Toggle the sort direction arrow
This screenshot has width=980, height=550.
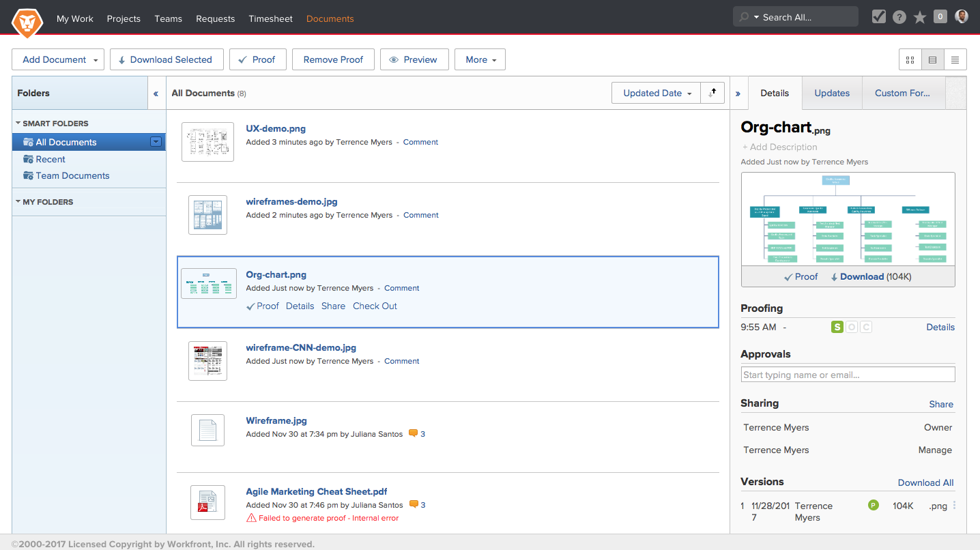[712, 92]
